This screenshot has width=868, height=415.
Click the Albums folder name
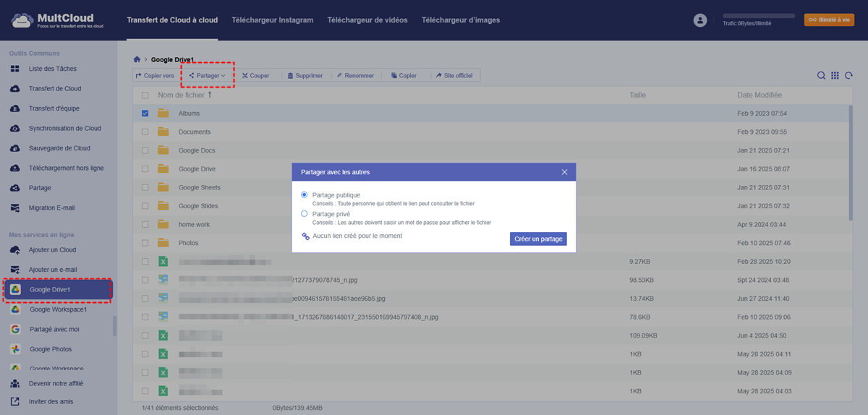pos(189,114)
